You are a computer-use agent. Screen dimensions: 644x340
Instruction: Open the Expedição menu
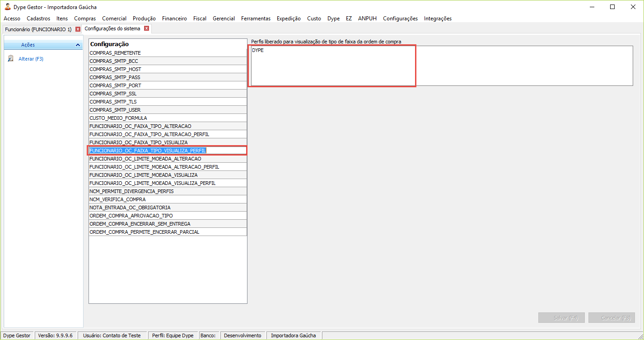[x=289, y=19]
